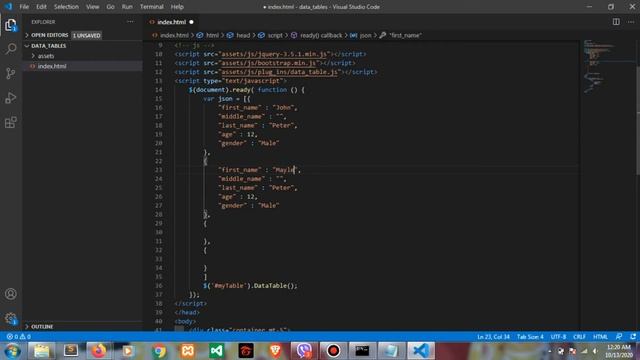Open Viber from taskbar
Screen dimensions: 640x360
tap(304, 351)
